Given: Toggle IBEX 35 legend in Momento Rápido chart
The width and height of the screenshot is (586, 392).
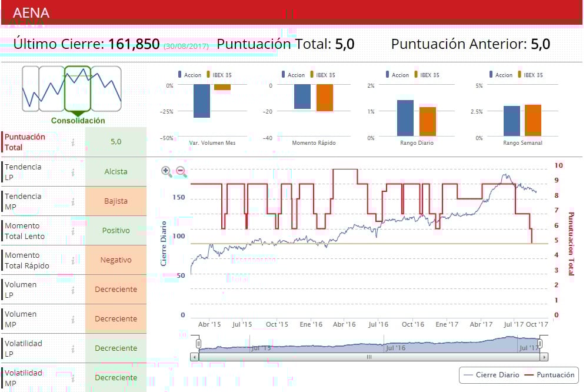Looking at the screenshot, I should (322, 75).
